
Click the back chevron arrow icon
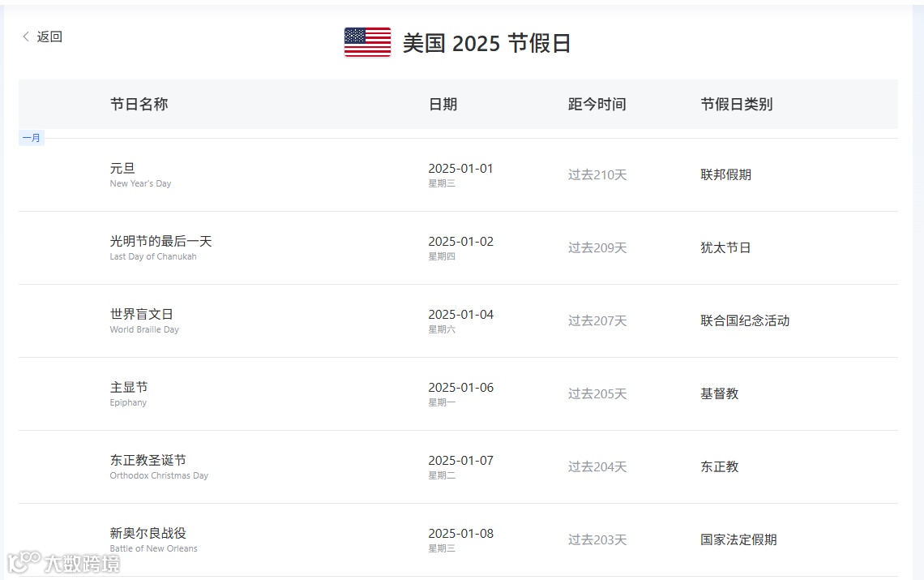(x=26, y=37)
